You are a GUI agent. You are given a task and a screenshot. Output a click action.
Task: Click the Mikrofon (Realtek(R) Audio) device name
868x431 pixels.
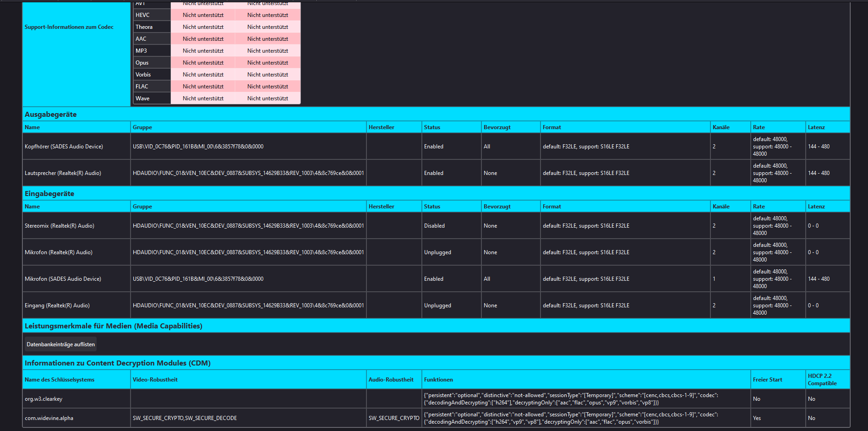coord(59,252)
